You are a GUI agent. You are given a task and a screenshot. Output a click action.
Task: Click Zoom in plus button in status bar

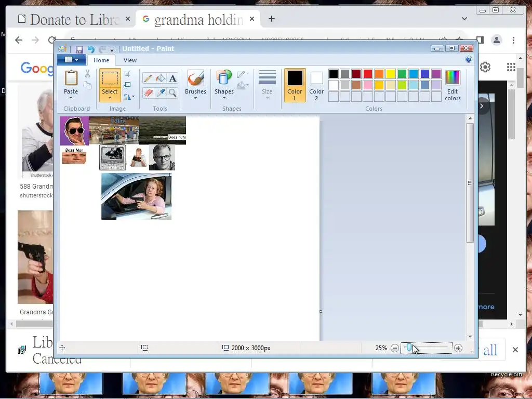pos(458,348)
